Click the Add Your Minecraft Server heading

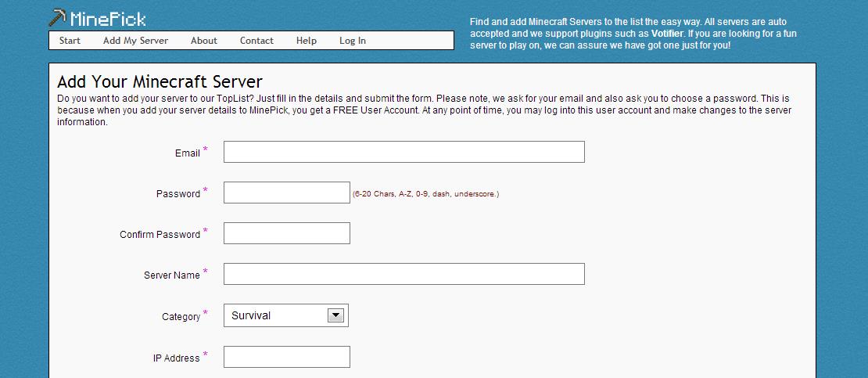[160, 82]
